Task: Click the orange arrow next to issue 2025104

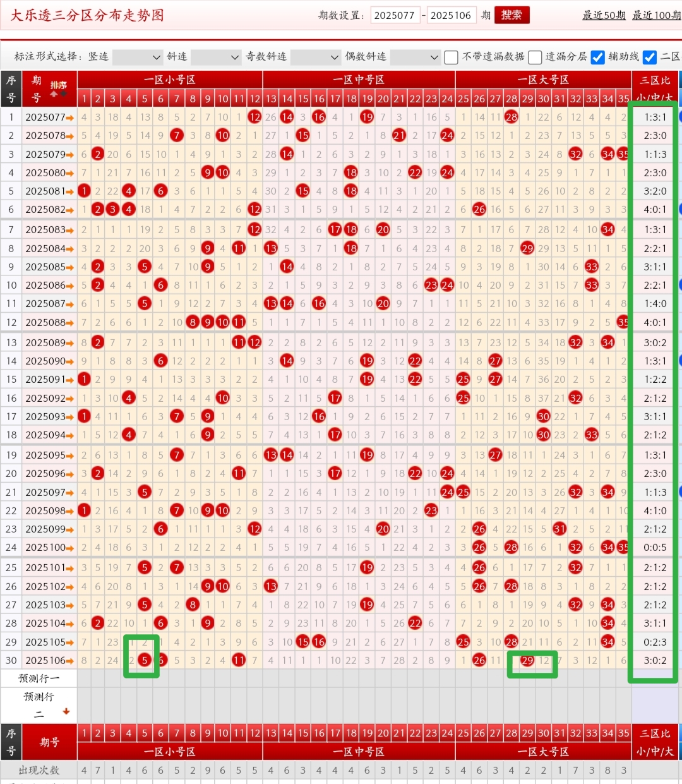Action: 69,624
